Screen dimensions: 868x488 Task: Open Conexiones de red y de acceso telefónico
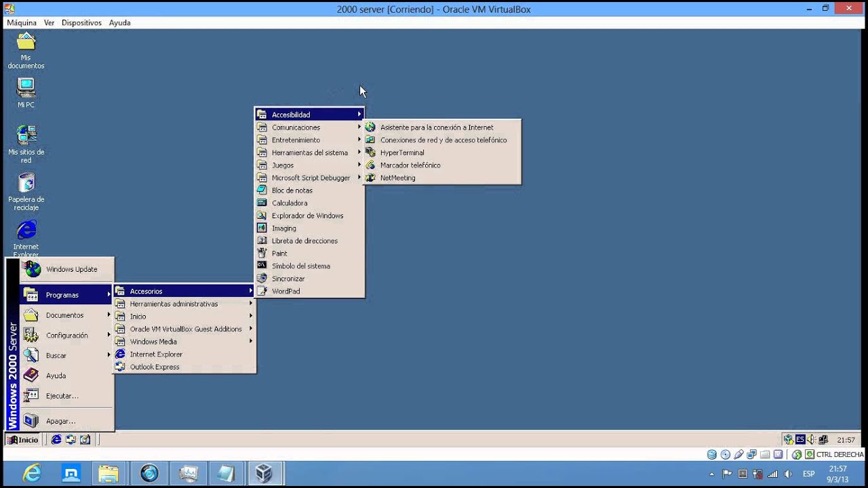pyautogui.click(x=442, y=140)
